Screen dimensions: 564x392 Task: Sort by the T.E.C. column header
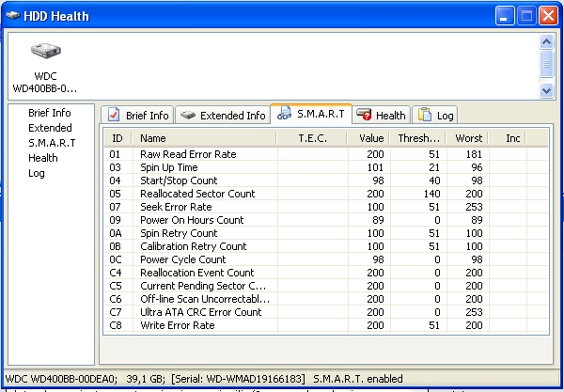(311, 138)
